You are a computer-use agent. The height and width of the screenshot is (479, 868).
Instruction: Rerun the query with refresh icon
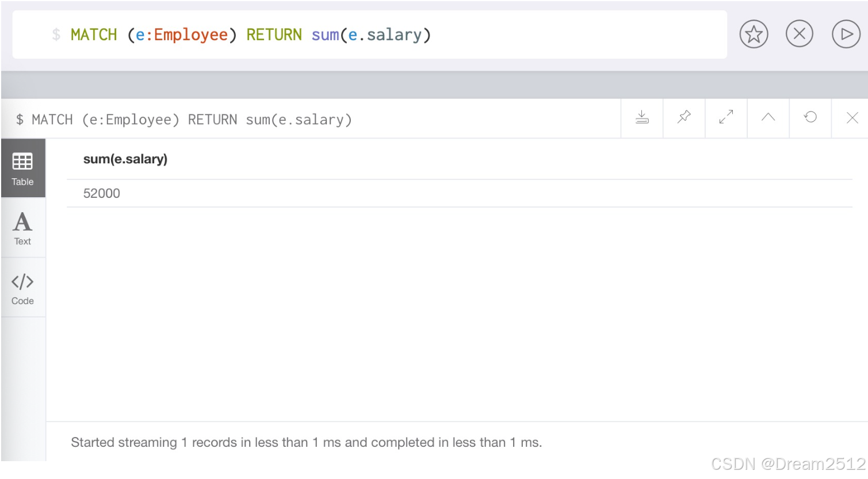click(x=810, y=118)
